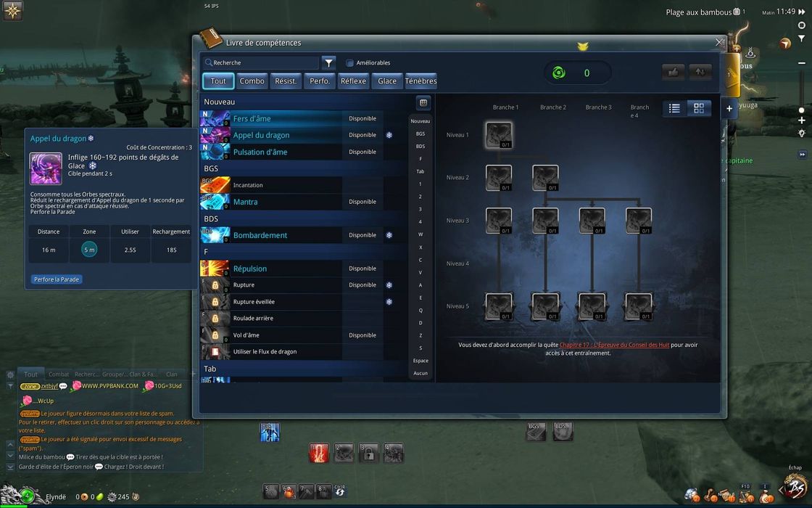Click the filter funnel icon beside search

click(328, 63)
